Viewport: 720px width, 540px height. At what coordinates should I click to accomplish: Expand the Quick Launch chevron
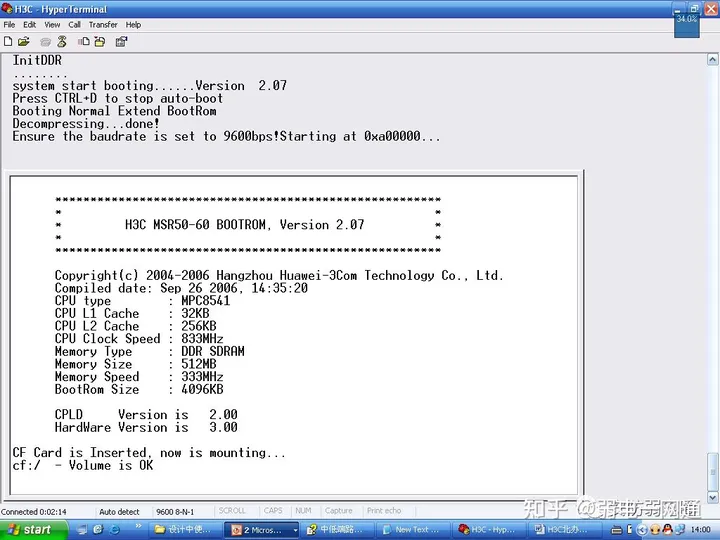(138, 526)
